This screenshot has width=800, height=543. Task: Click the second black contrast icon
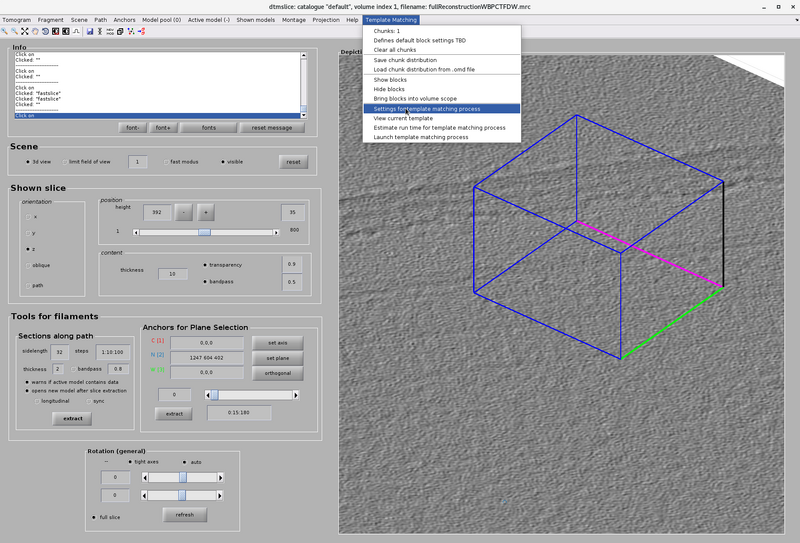pyautogui.click(x=65, y=32)
